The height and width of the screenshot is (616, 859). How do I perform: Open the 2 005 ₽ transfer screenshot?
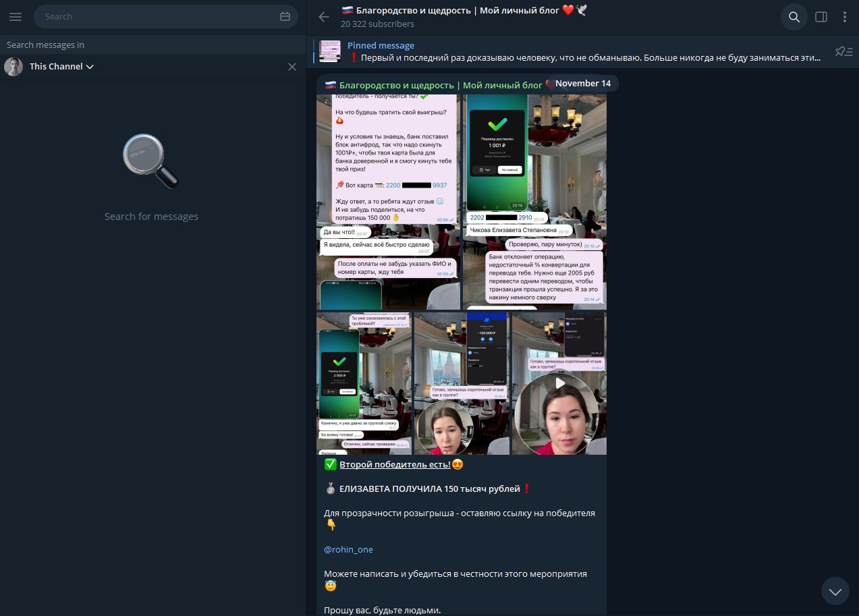(x=364, y=383)
